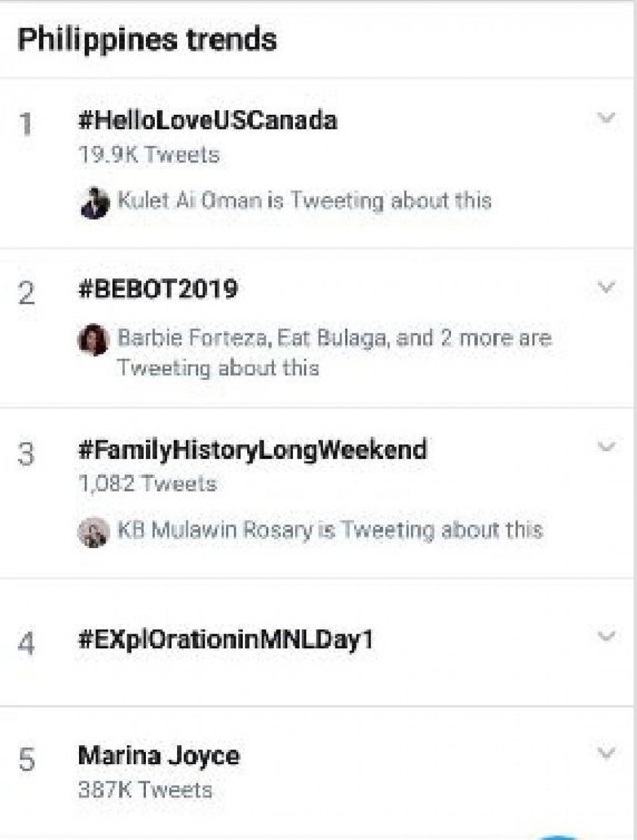Open the #HelloLoveUSCanada trending hashtag

coord(208,120)
